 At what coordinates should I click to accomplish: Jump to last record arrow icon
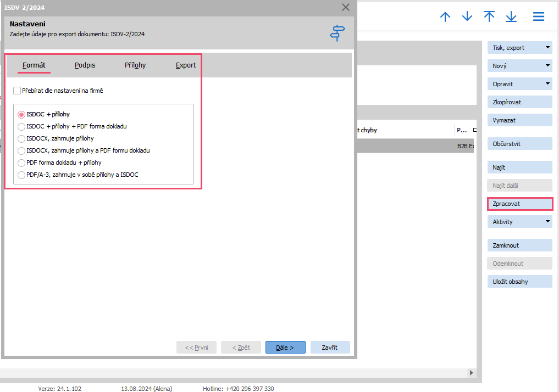(x=511, y=16)
